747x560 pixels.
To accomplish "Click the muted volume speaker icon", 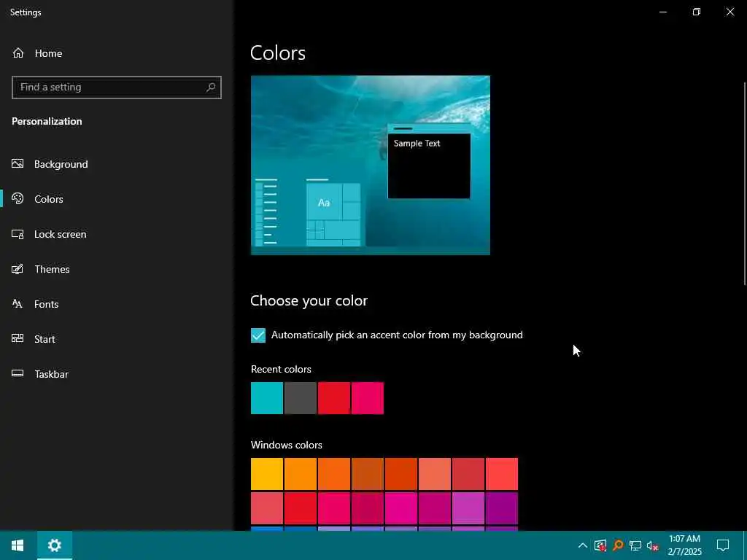I will pyautogui.click(x=653, y=545).
